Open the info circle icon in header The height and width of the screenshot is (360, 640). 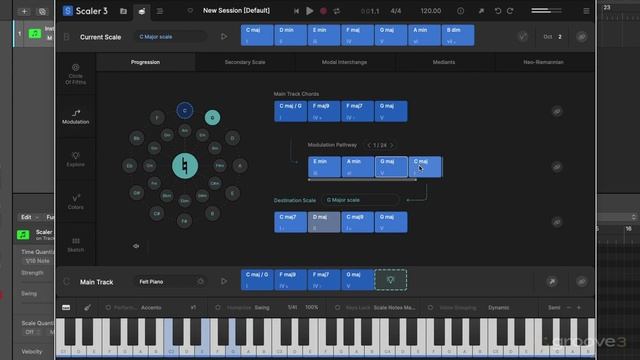(x=460, y=11)
